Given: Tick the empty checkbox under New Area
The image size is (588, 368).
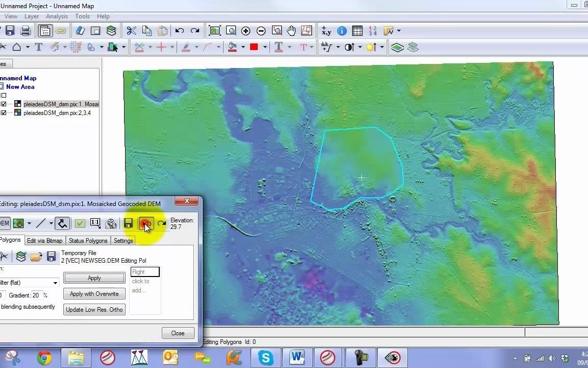Looking at the screenshot, I should pyautogui.click(x=4, y=96).
